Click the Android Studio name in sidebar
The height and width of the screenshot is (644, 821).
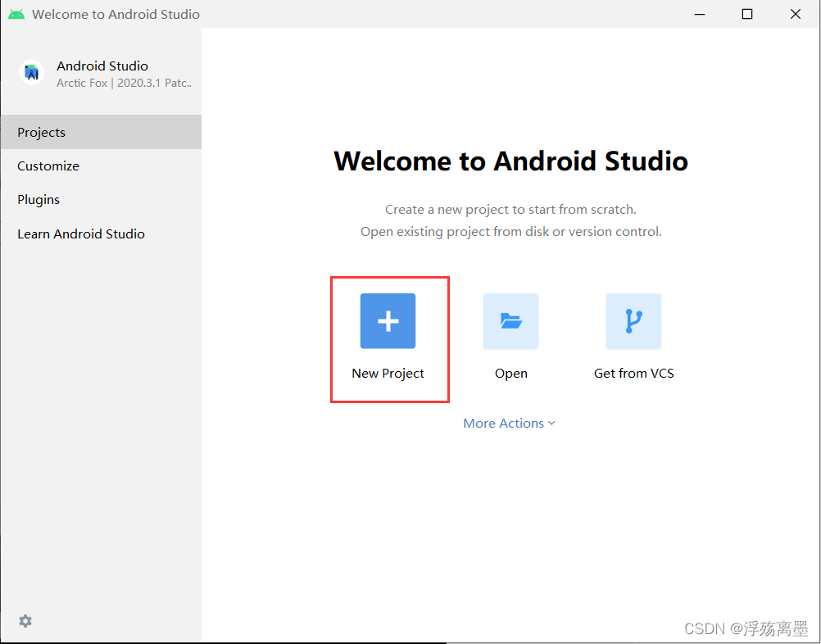pos(102,66)
